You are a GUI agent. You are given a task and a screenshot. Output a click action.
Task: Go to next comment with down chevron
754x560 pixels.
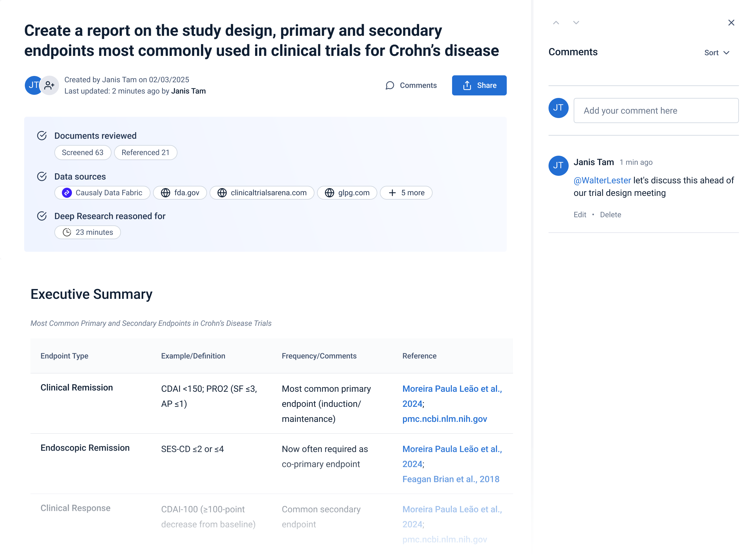pos(576,23)
